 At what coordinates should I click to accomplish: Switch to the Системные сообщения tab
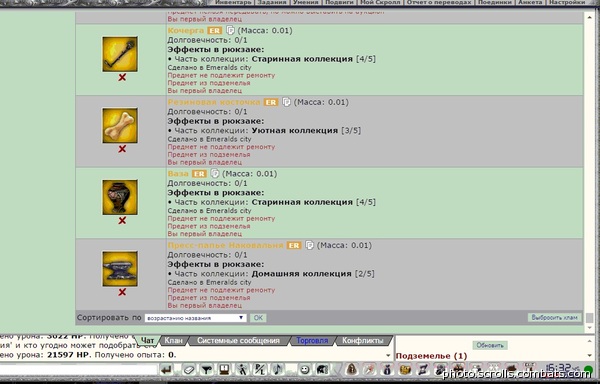[238, 340]
